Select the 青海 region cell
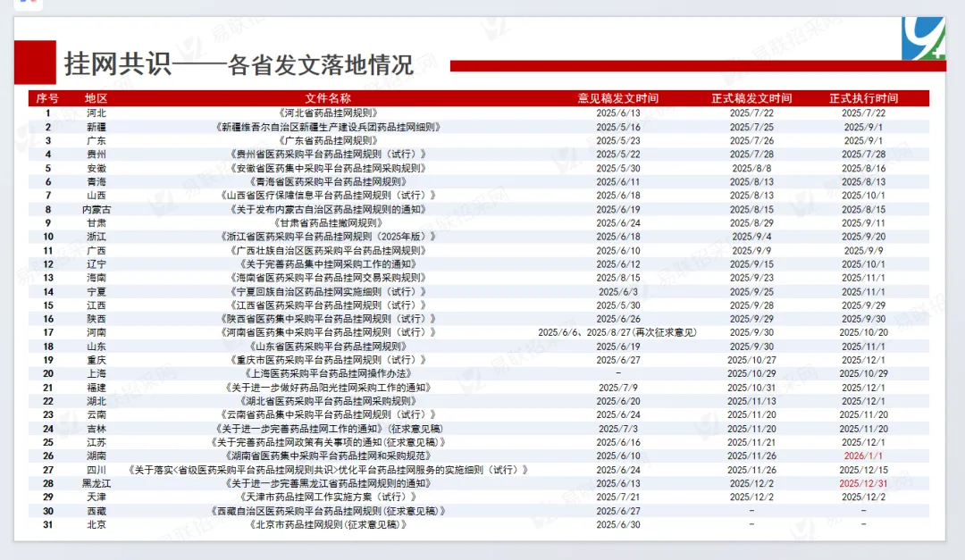This screenshot has height=560, width=965. click(96, 182)
